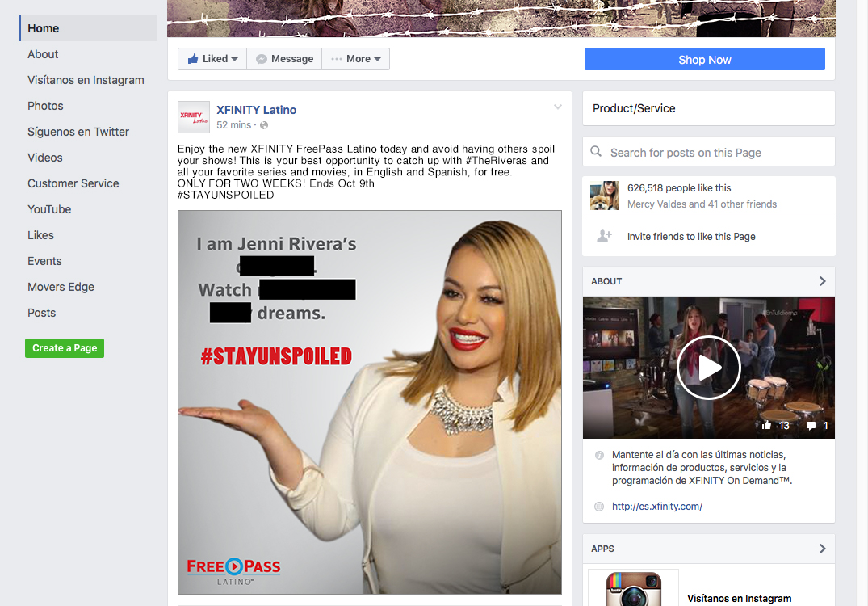The height and width of the screenshot is (606, 868).
Task: Click the video thumbs-up count icon
Action: point(767,426)
